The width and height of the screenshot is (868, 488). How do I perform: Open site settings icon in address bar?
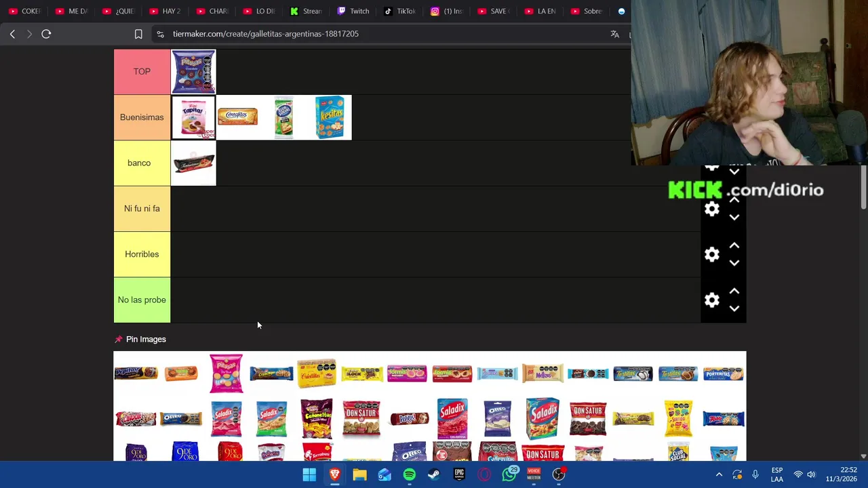(x=159, y=34)
